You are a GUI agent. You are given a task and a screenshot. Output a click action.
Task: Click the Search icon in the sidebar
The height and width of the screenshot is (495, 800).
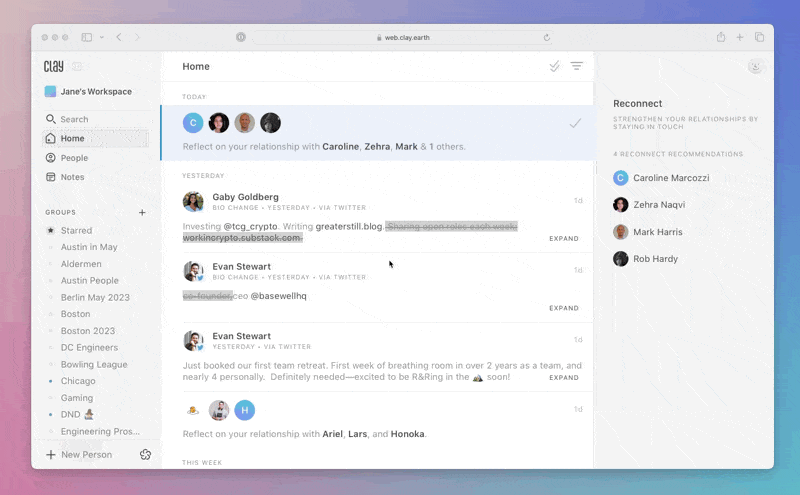point(51,119)
